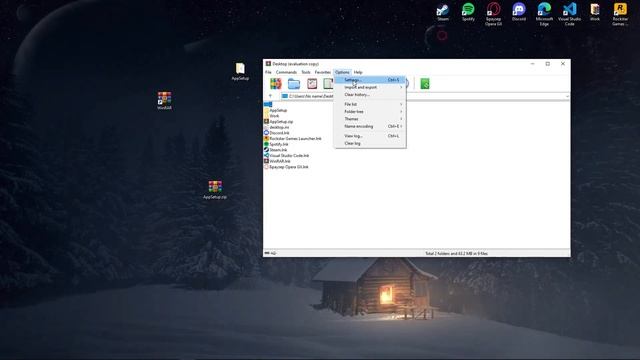The height and width of the screenshot is (360, 640).
Task: Select the Work folder in file list
Action: (272, 116)
